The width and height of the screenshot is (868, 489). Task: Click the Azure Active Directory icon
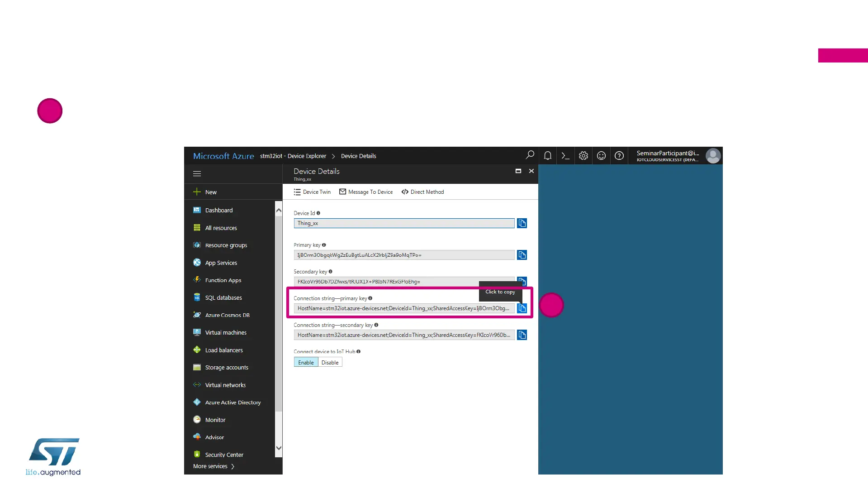coord(197,402)
